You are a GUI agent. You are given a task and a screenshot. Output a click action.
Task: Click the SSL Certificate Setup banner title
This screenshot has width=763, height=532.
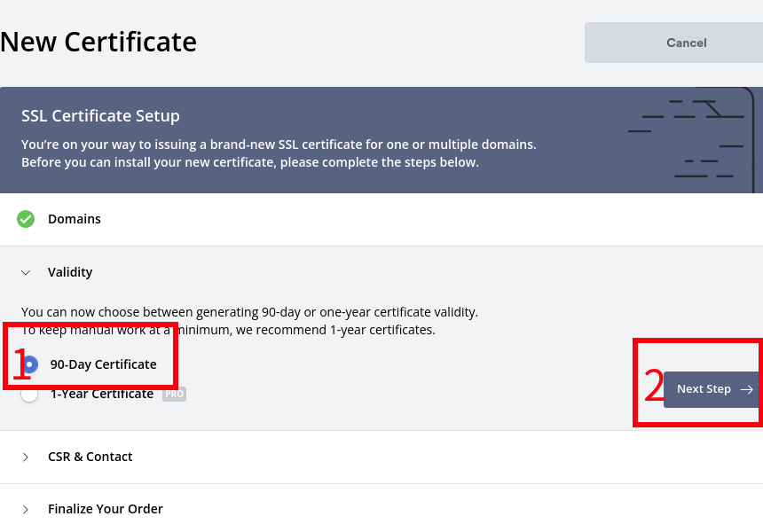tap(100, 116)
